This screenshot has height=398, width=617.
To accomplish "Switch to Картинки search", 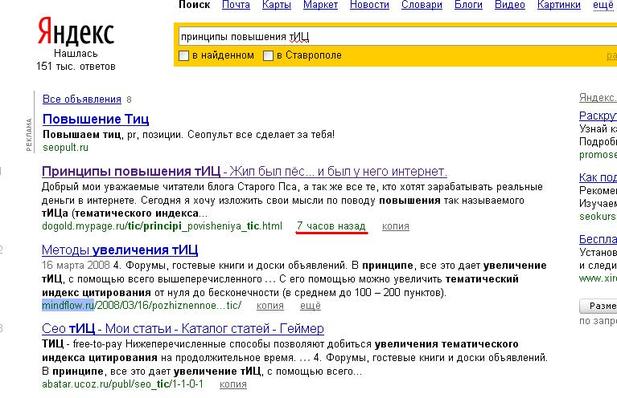I will click(559, 5).
